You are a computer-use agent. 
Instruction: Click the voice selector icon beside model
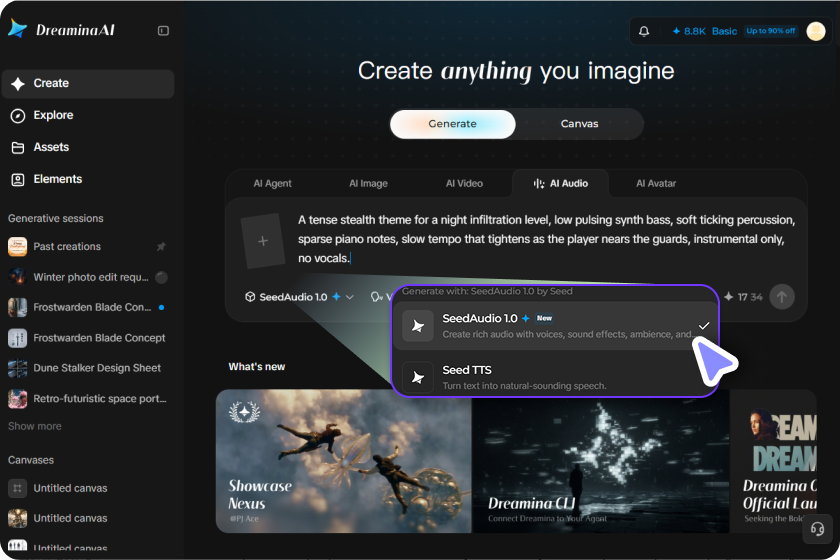[377, 297]
